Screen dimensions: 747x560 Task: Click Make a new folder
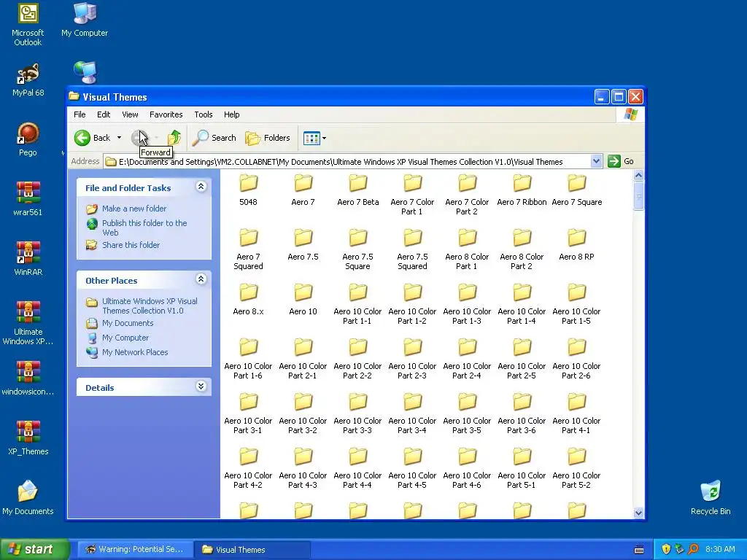(134, 209)
